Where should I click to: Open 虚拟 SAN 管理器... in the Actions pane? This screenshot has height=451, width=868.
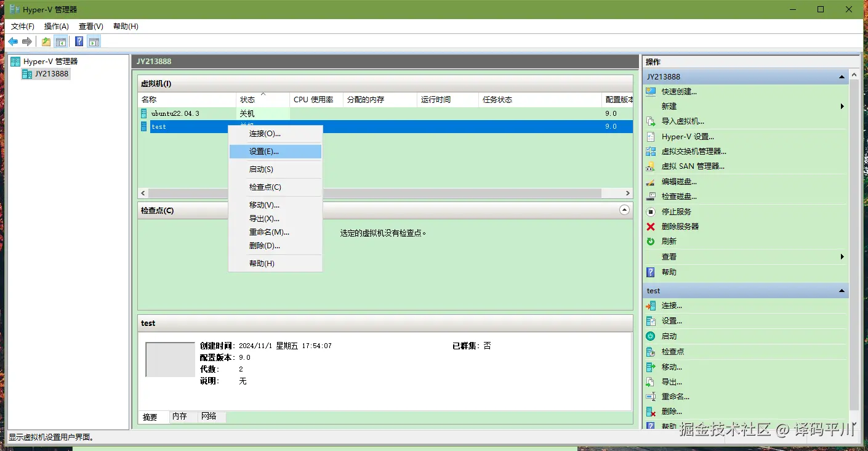click(693, 166)
